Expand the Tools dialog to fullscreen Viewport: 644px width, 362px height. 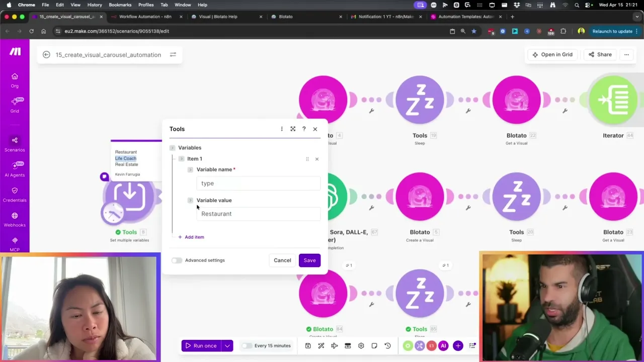pos(293,129)
